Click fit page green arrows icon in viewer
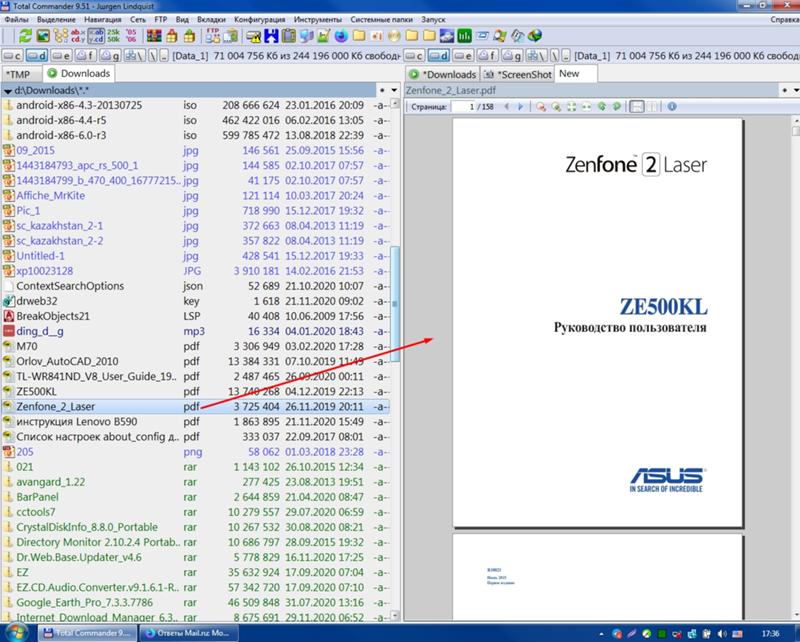The image size is (800, 642). point(571,107)
